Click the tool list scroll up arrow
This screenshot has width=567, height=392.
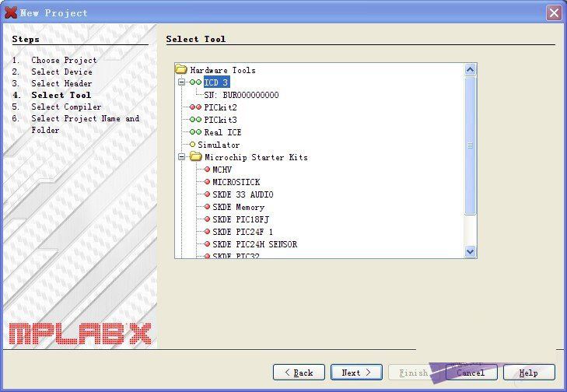470,69
